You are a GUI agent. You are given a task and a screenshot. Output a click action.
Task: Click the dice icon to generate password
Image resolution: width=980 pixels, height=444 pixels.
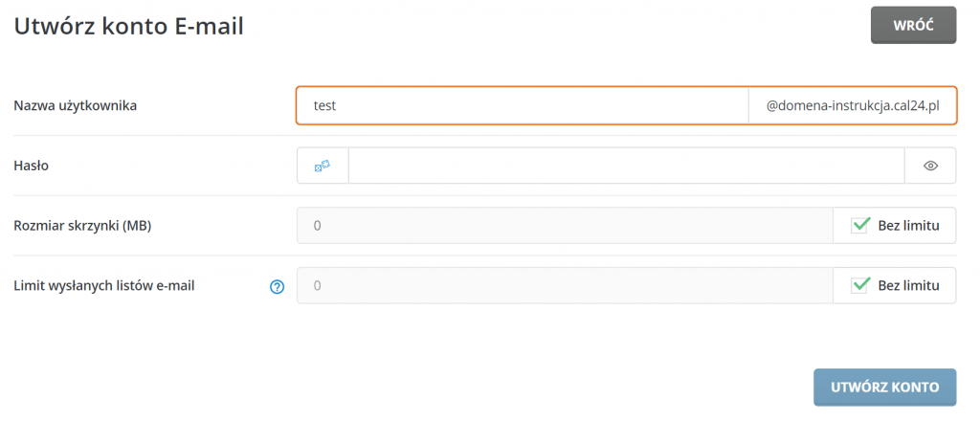323,166
